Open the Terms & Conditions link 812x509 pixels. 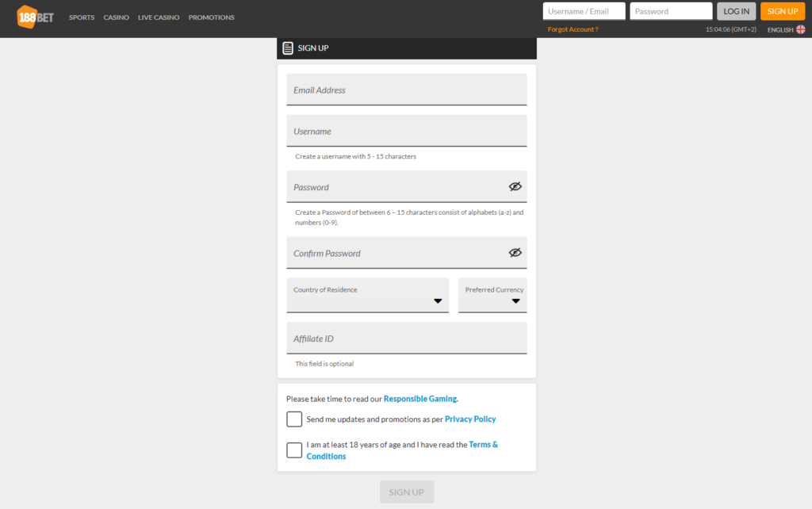[x=402, y=450]
